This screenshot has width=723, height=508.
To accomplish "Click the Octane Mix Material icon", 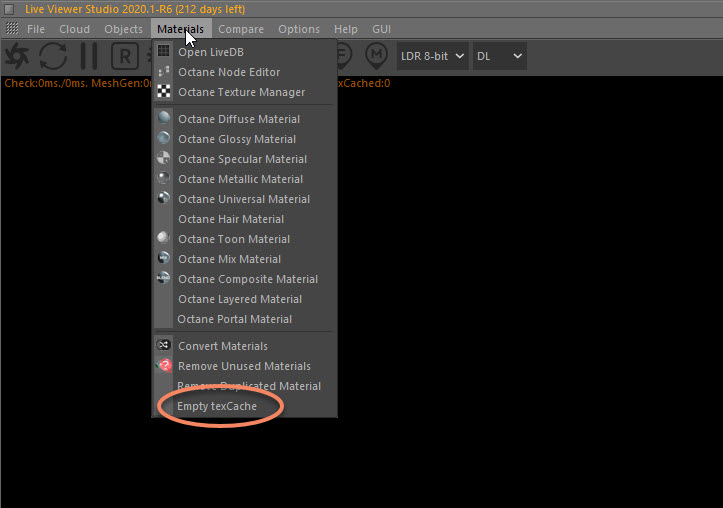I will (x=164, y=258).
